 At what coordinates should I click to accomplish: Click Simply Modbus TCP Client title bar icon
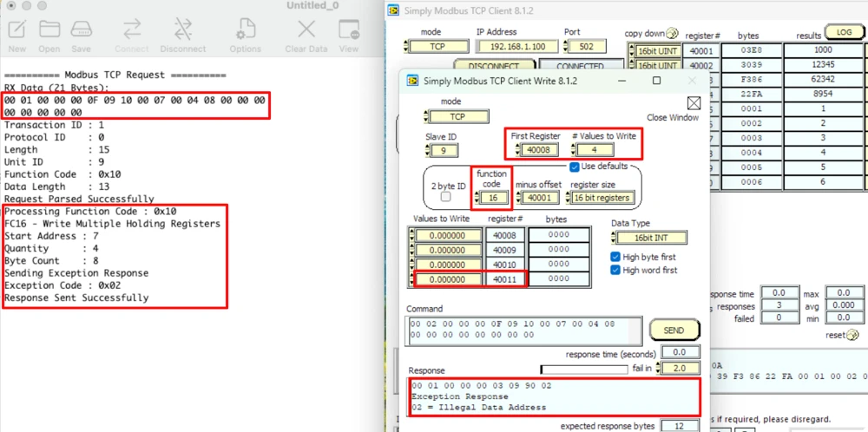(393, 10)
